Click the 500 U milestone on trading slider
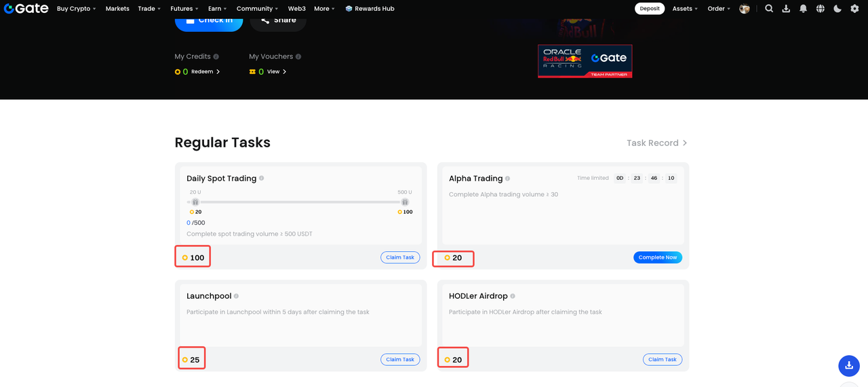 [x=405, y=202]
